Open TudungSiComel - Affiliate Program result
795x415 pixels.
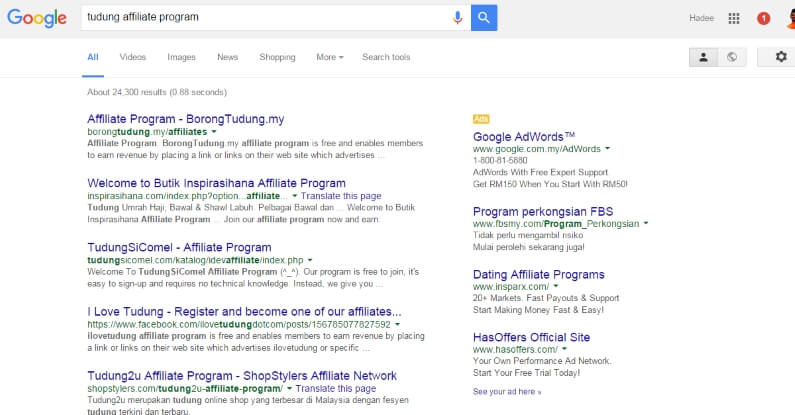point(179,247)
